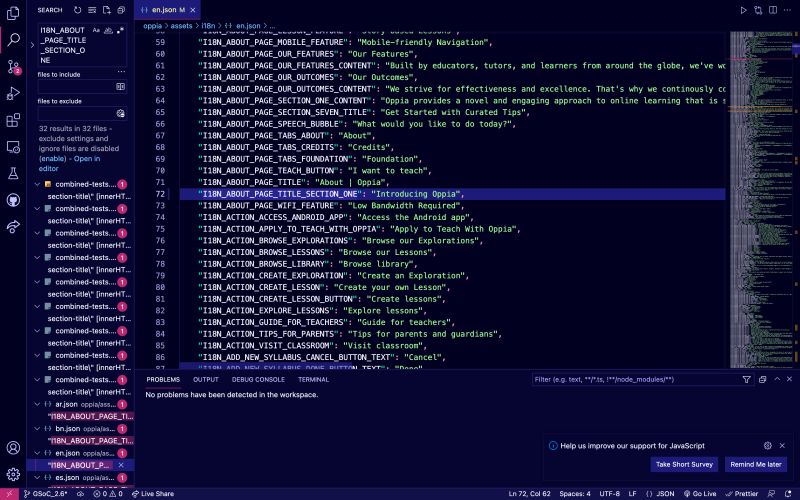Click the Problems filter funnel icon
The width and height of the screenshot is (800, 500).
coord(746,380)
